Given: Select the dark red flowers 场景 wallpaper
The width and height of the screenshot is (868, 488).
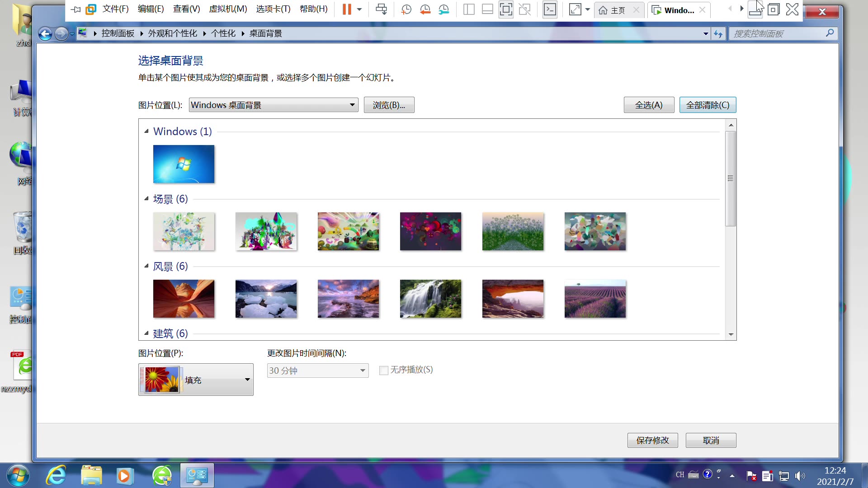Looking at the screenshot, I should (430, 231).
